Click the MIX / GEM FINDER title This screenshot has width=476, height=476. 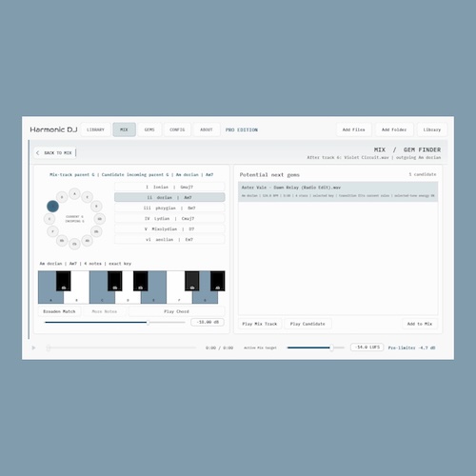(x=407, y=149)
